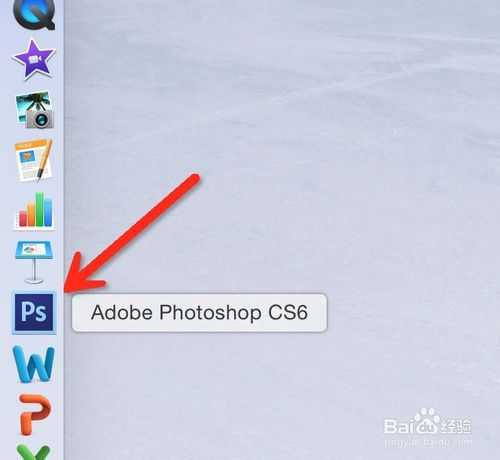Open Adobe Photoshop CS6 from the dock
Screen dimensions: 500x460
(x=34, y=312)
